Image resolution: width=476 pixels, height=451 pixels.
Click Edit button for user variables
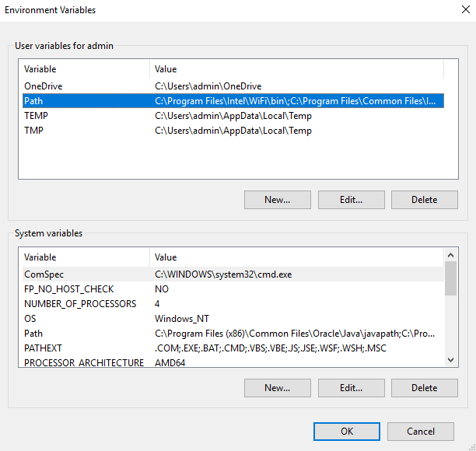tap(351, 200)
